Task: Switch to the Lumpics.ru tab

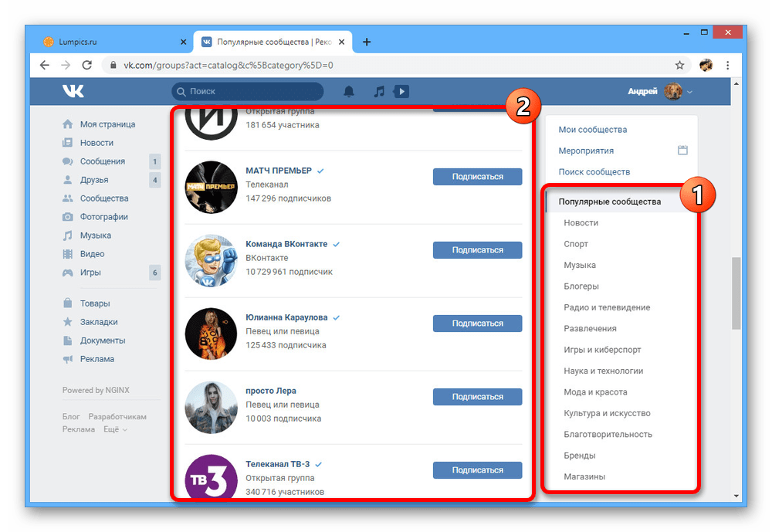Action: 115,42
